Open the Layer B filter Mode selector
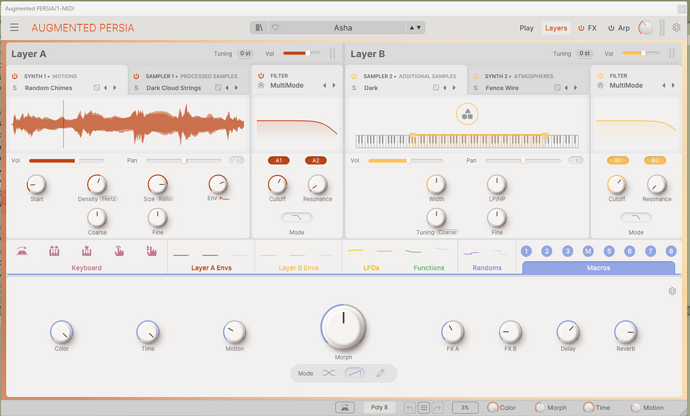 pos(636,217)
